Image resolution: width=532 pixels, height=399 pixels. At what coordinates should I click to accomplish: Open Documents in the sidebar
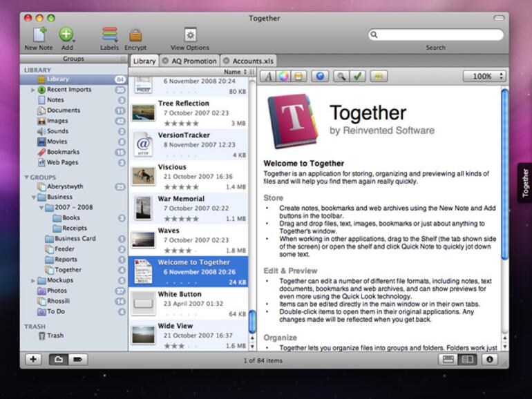coord(74,110)
